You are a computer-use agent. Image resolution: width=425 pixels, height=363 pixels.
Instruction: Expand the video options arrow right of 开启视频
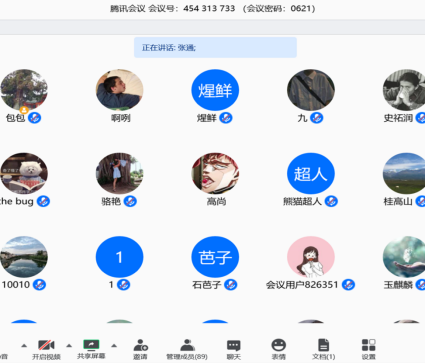(x=69, y=346)
